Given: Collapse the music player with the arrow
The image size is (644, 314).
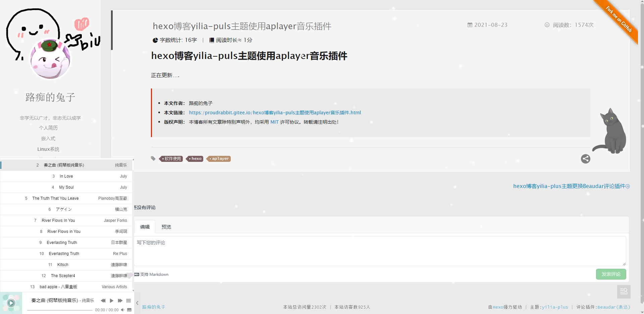Looking at the screenshot, I should pyautogui.click(x=137, y=303).
